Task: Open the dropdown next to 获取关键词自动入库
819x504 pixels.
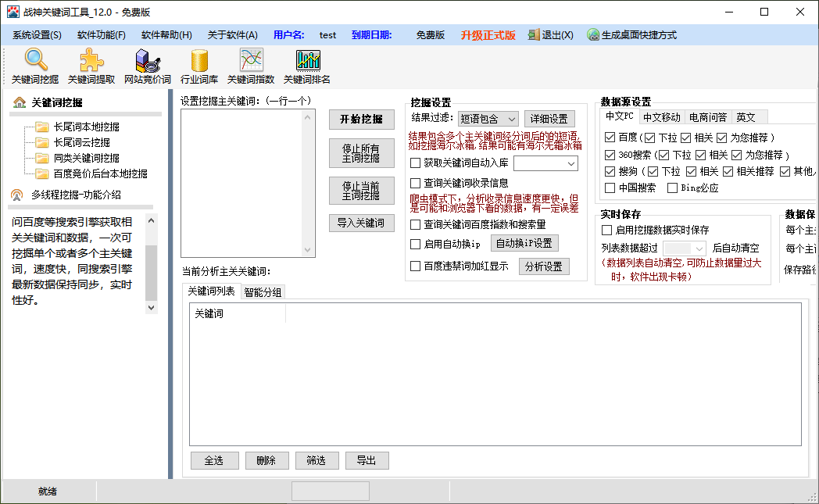Action: (545, 163)
